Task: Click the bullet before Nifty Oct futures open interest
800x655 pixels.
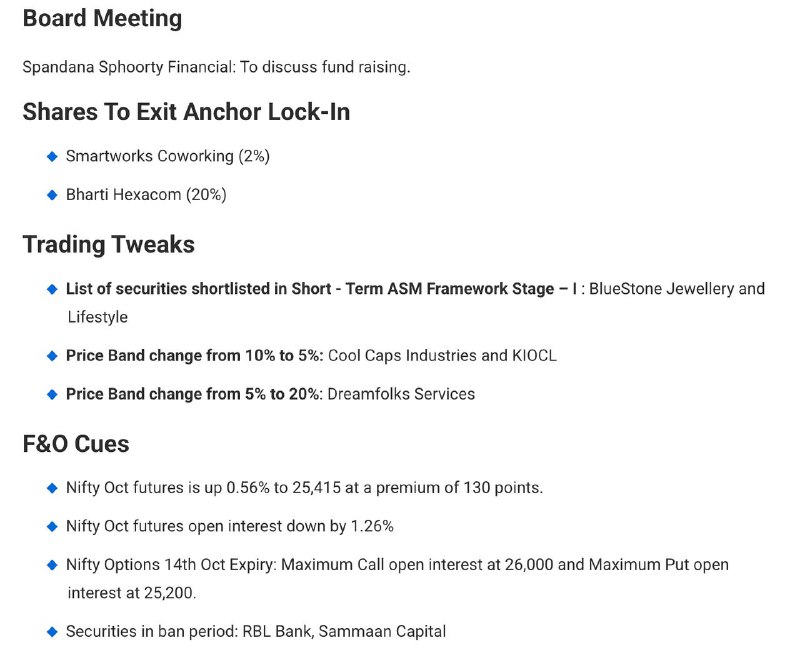Action: (x=52, y=526)
